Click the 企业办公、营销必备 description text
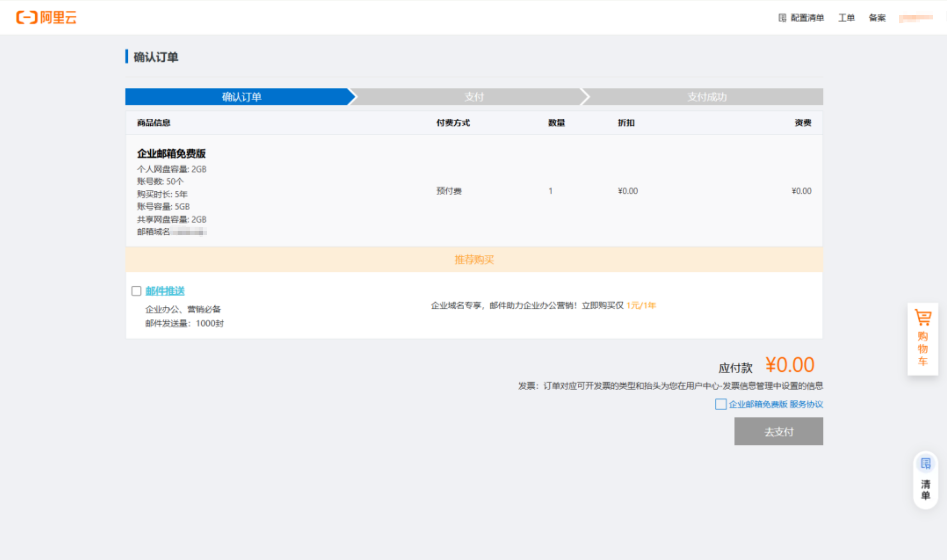947x560 pixels. [x=183, y=309]
